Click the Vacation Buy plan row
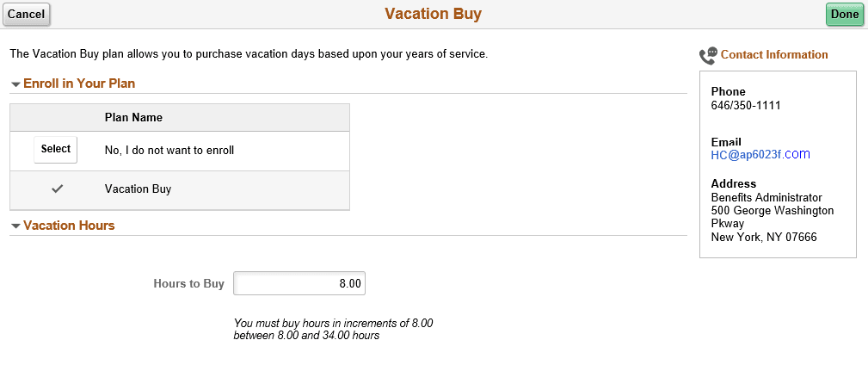This screenshot has width=868, height=365. (x=180, y=190)
